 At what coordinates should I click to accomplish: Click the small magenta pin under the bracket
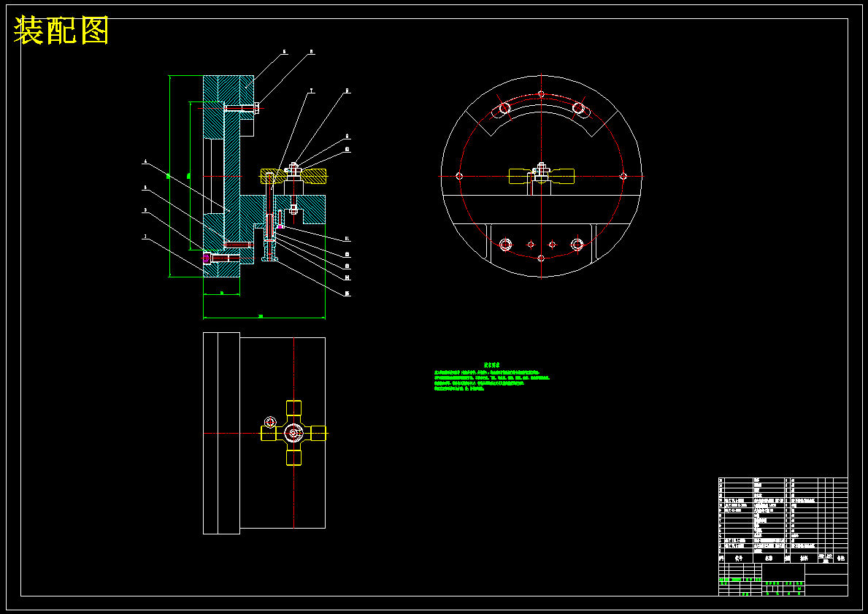tap(280, 226)
